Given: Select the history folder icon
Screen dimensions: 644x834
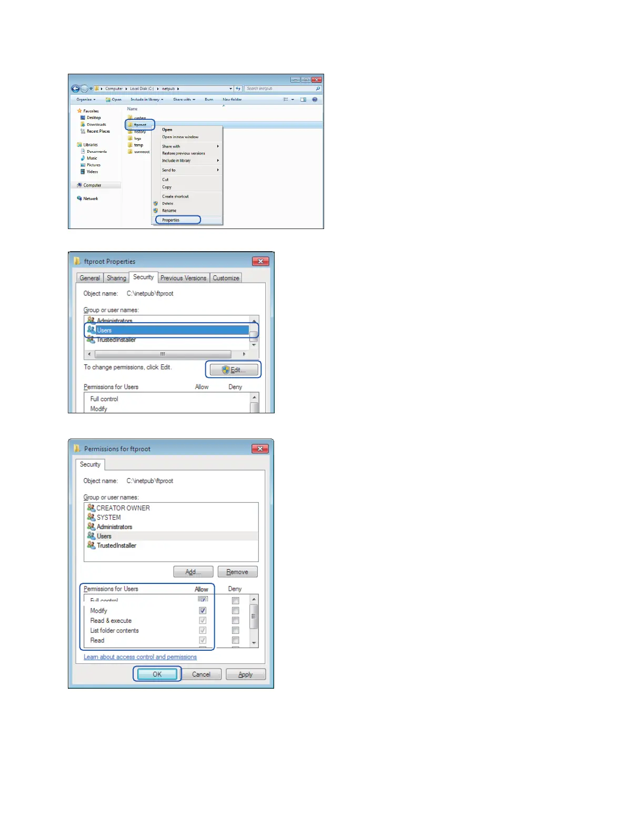Looking at the screenshot, I should click(130, 132).
